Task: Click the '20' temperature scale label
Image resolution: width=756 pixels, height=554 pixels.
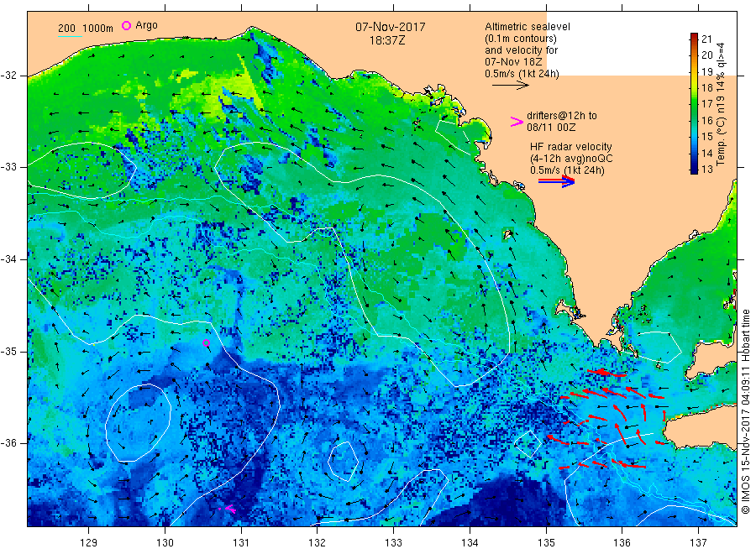Action: (706, 55)
